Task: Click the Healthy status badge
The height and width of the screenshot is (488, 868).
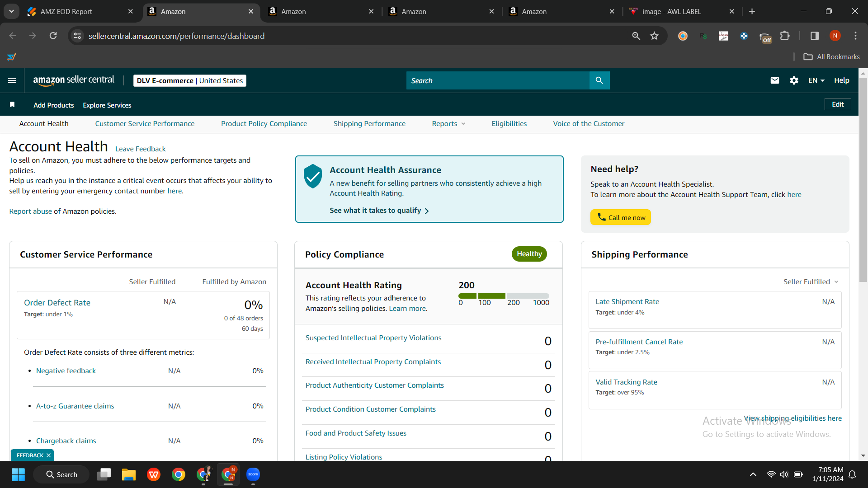Action: 529,254
